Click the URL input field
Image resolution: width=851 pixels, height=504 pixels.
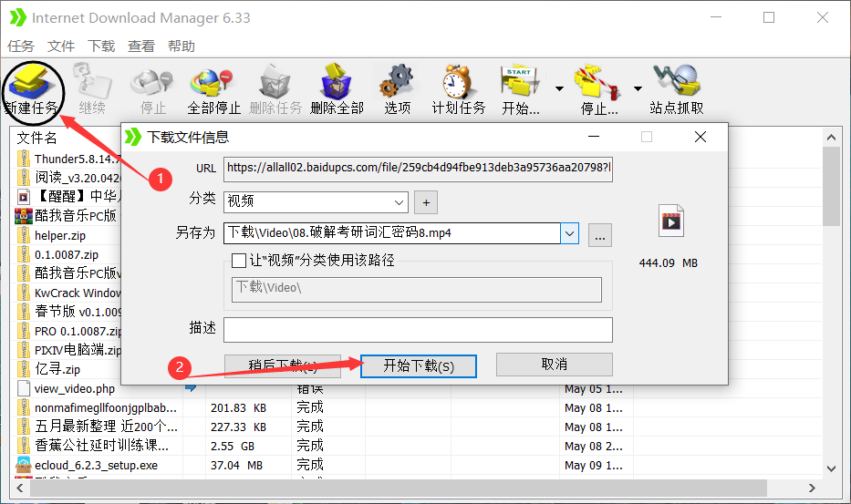click(x=418, y=169)
